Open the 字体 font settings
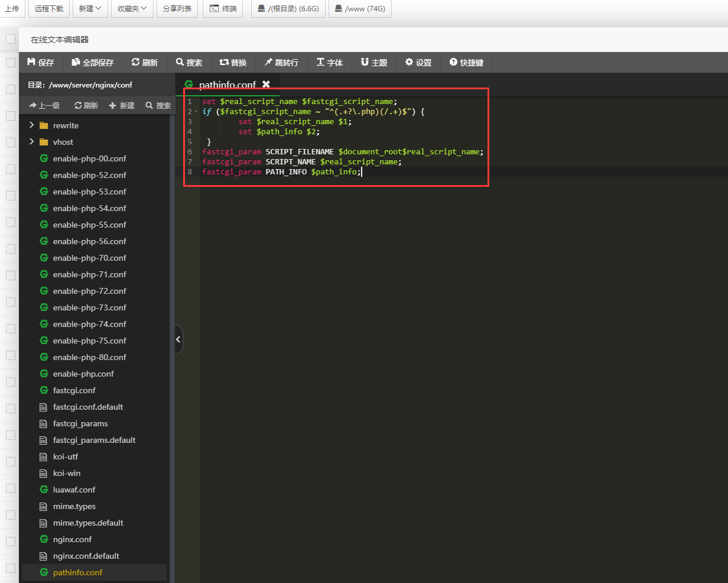The height and width of the screenshot is (583, 728). pyautogui.click(x=330, y=63)
